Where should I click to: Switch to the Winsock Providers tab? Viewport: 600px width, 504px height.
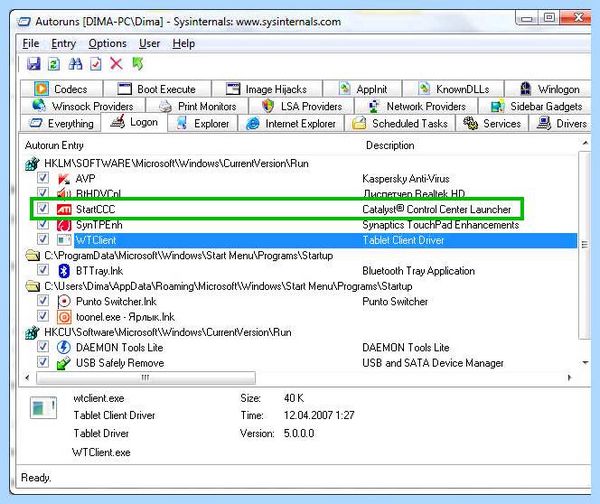coord(83,106)
